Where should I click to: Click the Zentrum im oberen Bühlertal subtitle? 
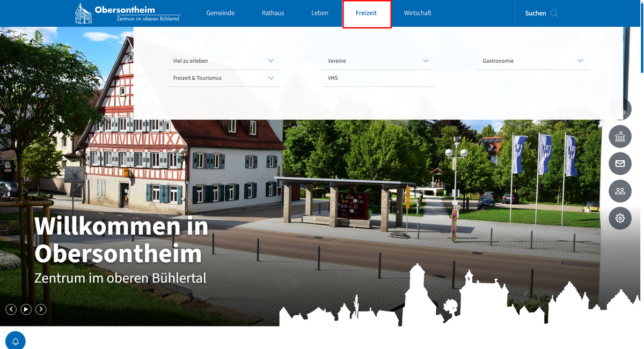click(120, 278)
